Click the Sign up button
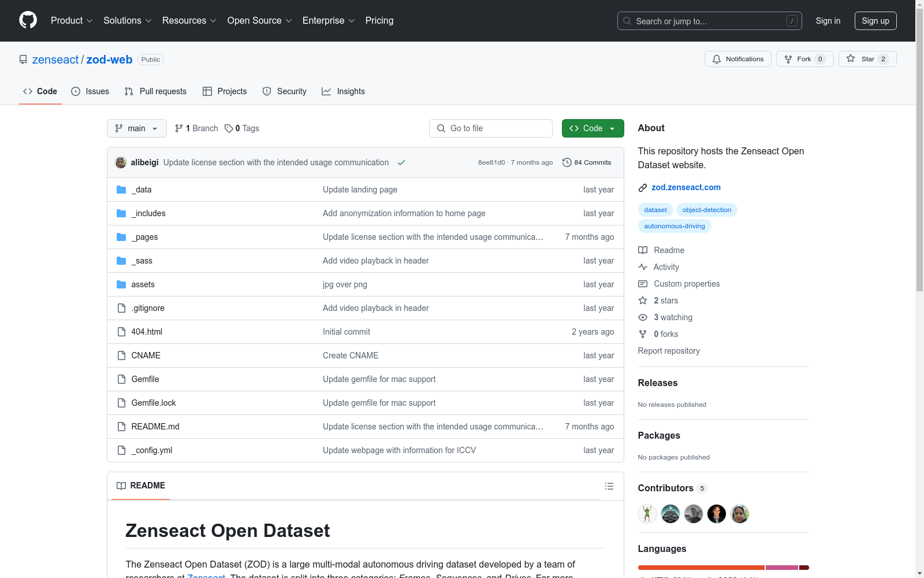The width and height of the screenshot is (924, 578). point(875,21)
